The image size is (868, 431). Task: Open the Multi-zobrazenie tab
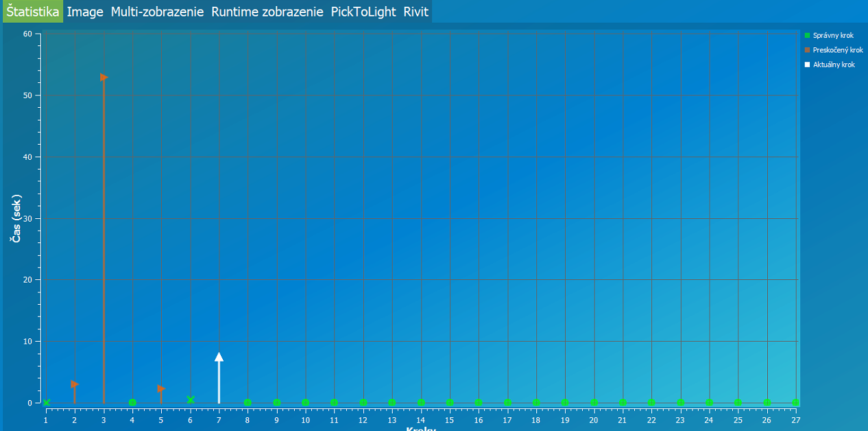tap(158, 12)
